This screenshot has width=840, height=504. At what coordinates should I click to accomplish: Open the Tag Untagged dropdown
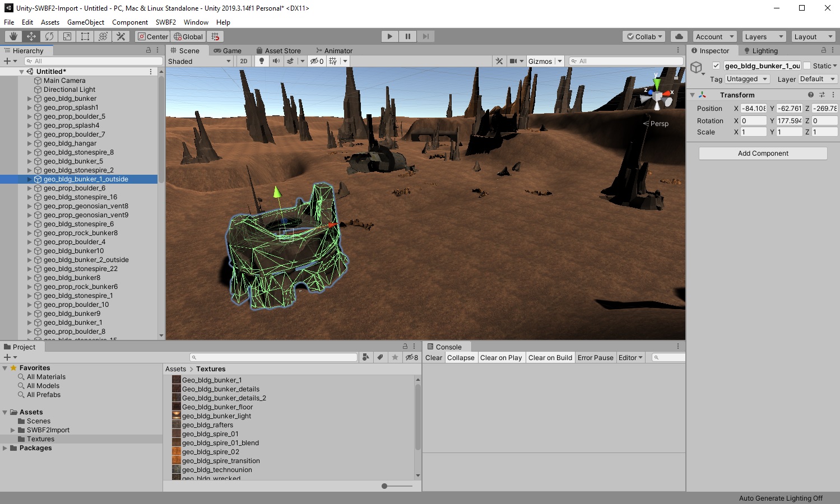(748, 79)
